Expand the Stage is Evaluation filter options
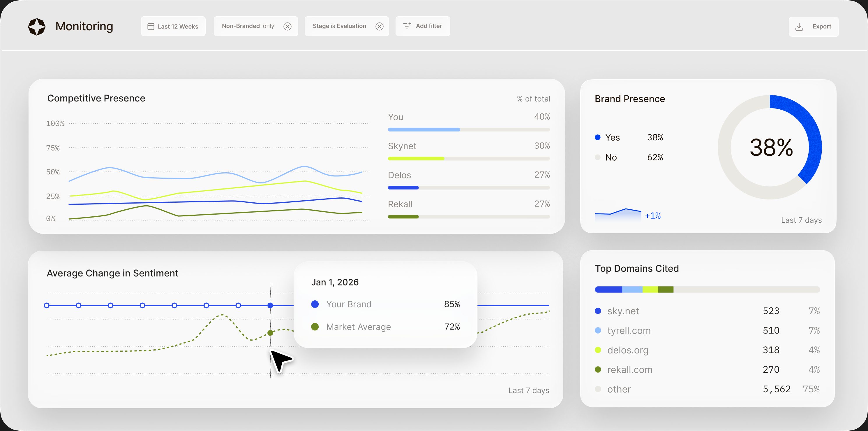The image size is (868, 431). coord(339,26)
